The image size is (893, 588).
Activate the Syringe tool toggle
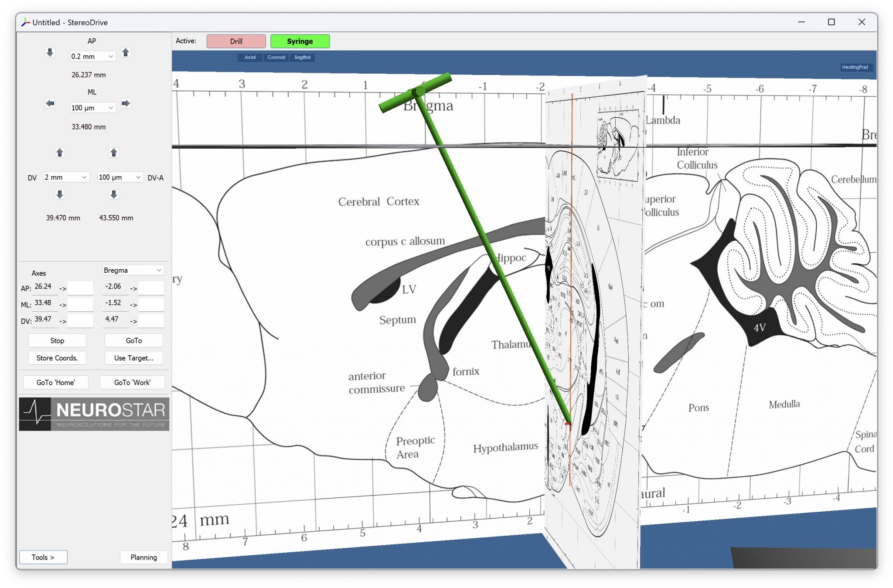(300, 41)
